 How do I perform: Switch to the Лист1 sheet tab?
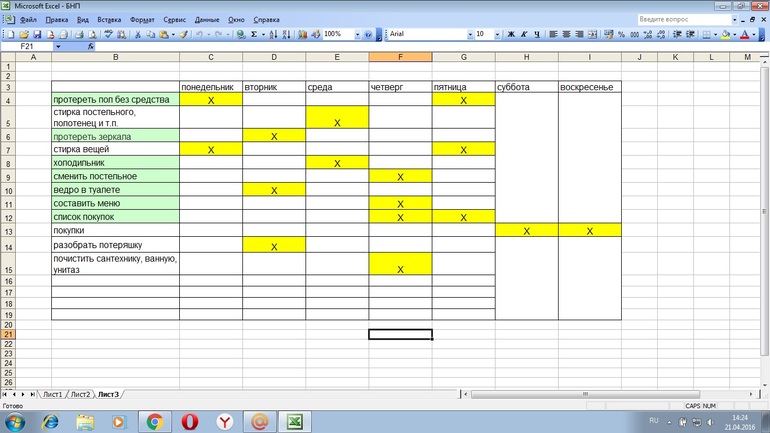(52, 395)
